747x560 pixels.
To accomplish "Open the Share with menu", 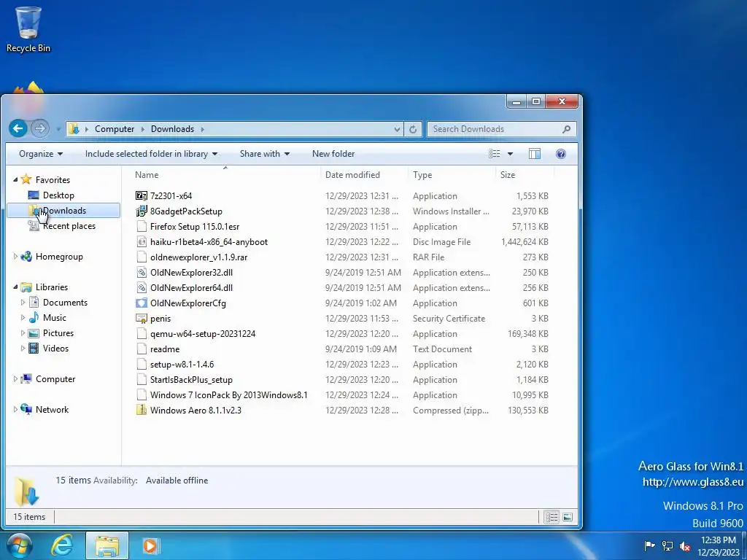I will pyautogui.click(x=265, y=154).
